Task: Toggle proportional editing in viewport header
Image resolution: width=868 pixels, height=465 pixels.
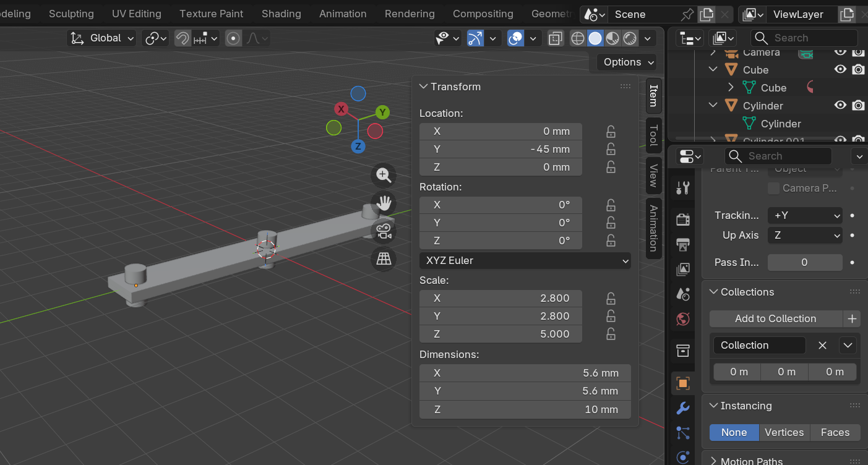Action: pyautogui.click(x=233, y=38)
